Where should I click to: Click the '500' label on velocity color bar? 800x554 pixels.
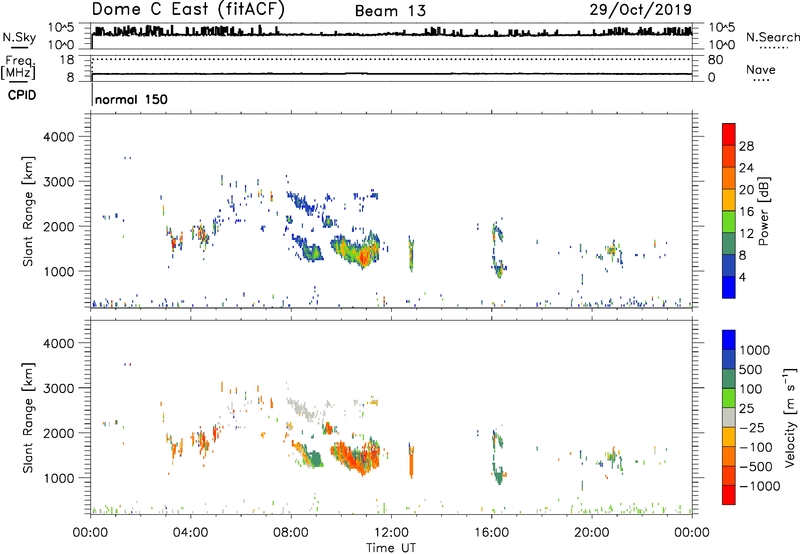point(750,369)
